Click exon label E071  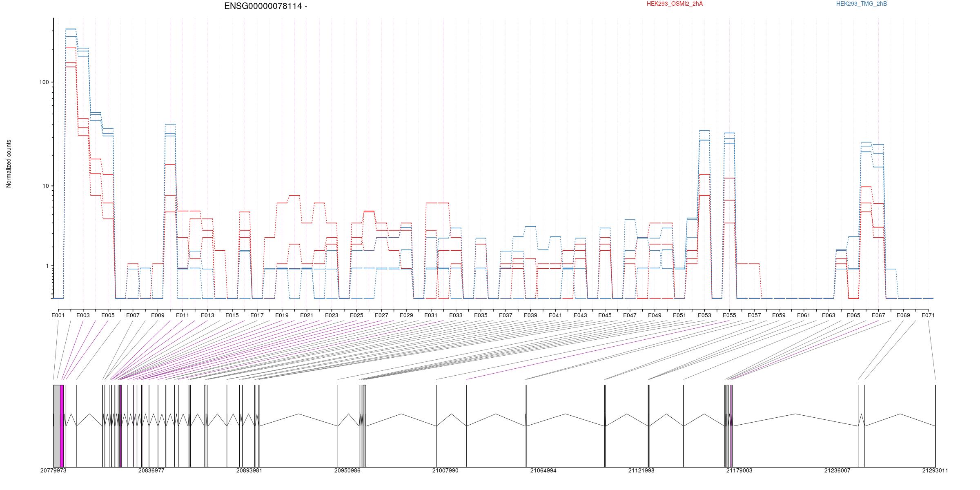pos(928,315)
